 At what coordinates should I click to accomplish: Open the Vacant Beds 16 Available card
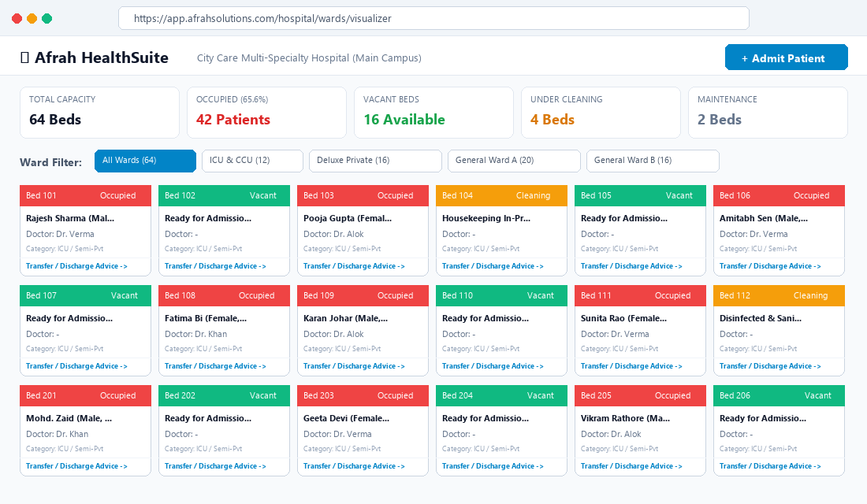coord(434,112)
